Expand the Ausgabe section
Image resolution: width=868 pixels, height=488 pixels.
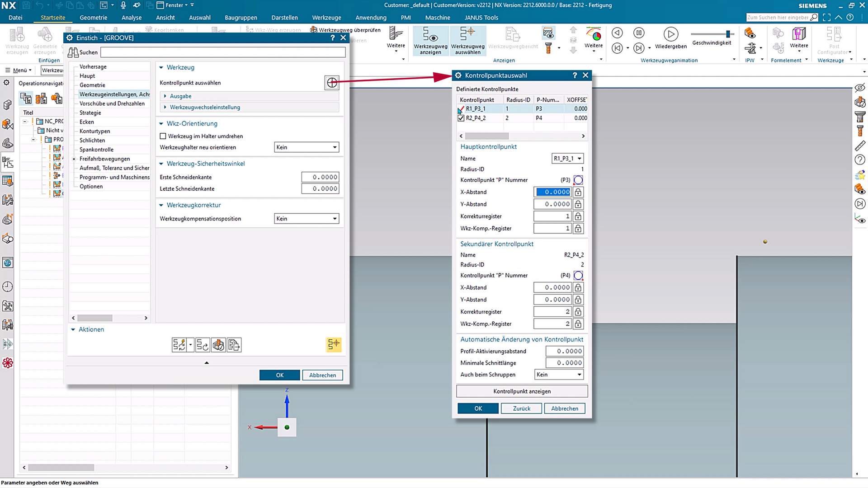[x=165, y=96]
